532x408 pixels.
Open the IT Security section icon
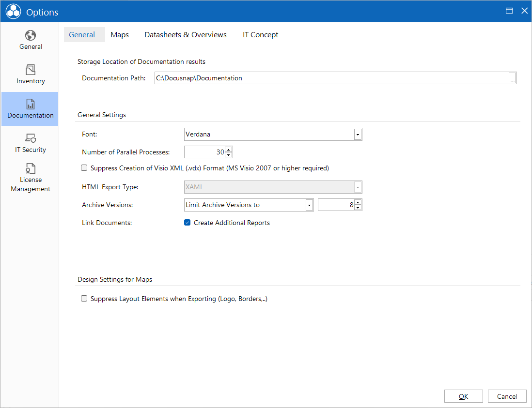point(31,138)
